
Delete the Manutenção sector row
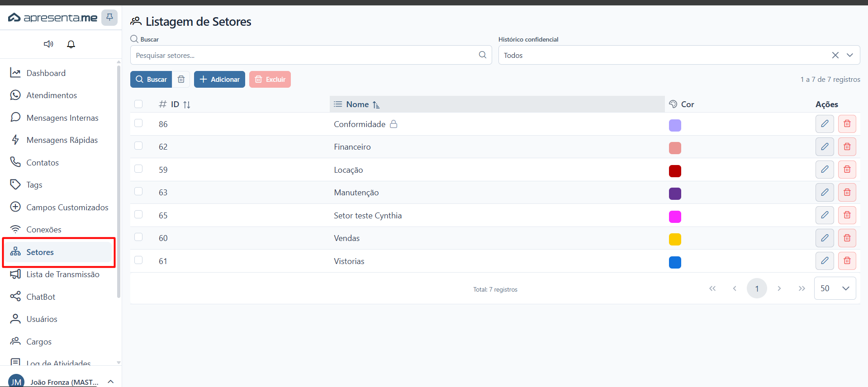coord(847,192)
